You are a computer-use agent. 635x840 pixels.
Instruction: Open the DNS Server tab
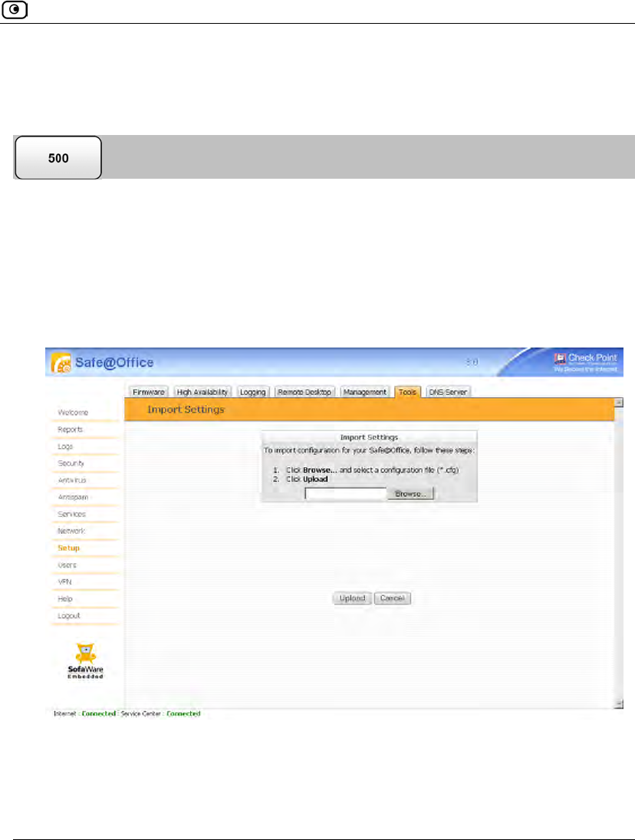point(448,392)
